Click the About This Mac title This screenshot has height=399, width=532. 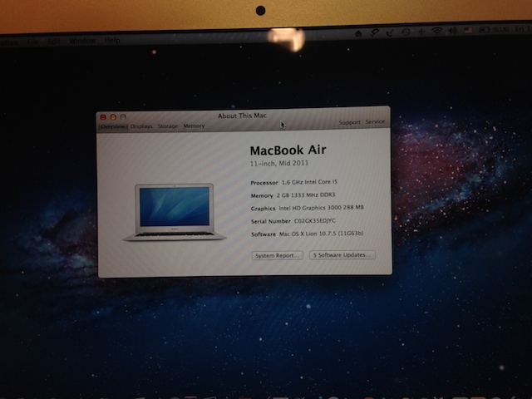point(242,116)
